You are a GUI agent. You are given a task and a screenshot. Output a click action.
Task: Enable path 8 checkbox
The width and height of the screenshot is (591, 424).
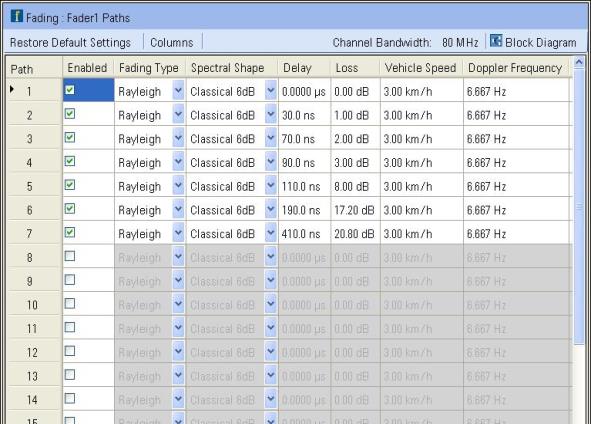pos(70,256)
